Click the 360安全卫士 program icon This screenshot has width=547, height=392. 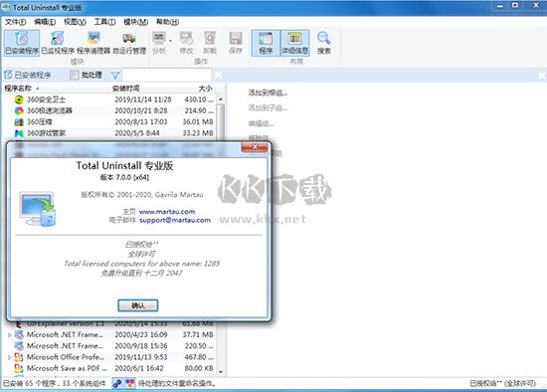click(19, 99)
